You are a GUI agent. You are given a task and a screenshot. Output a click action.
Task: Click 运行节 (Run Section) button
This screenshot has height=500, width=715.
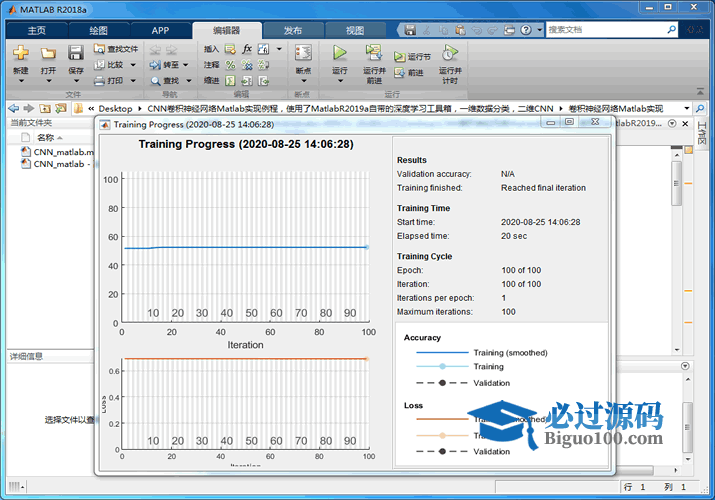pos(412,57)
